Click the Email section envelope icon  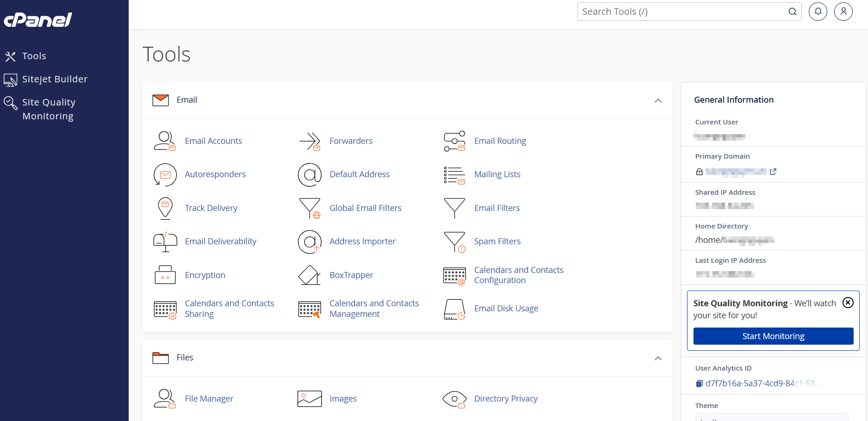click(x=161, y=100)
